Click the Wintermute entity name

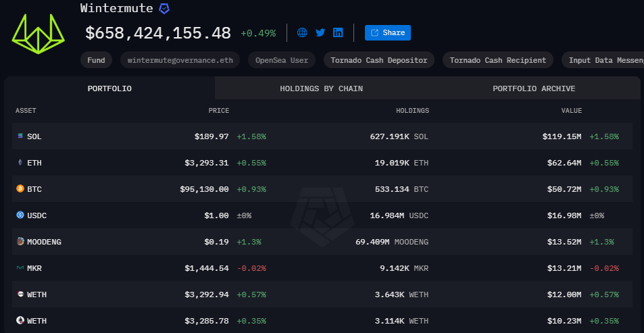(117, 8)
